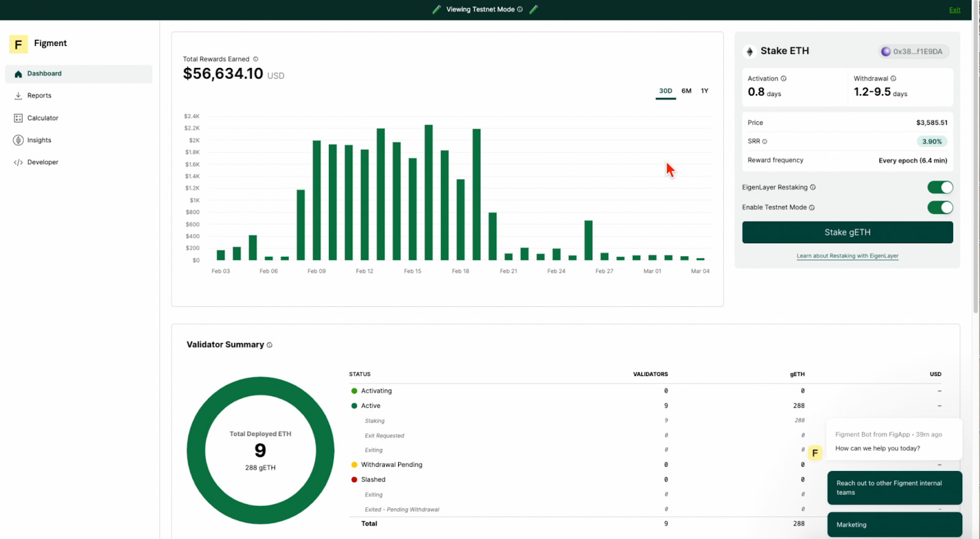
Task: Click Exit link in testnet banner
Action: point(954,10)
